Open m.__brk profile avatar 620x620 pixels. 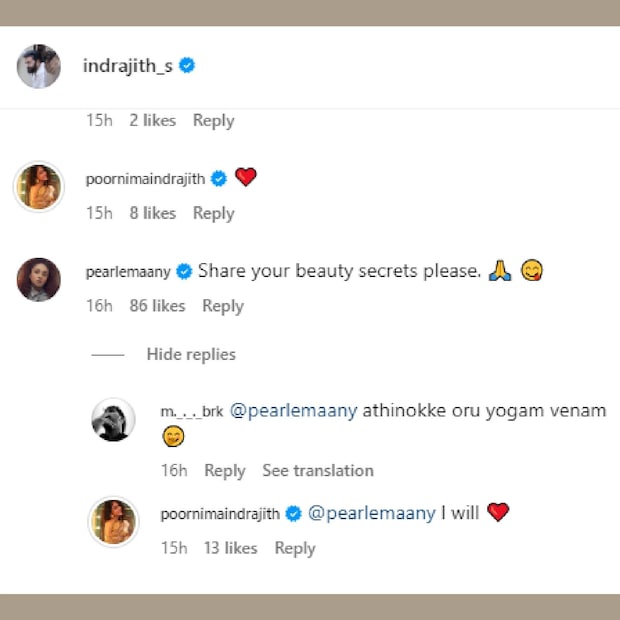(113, 420)
